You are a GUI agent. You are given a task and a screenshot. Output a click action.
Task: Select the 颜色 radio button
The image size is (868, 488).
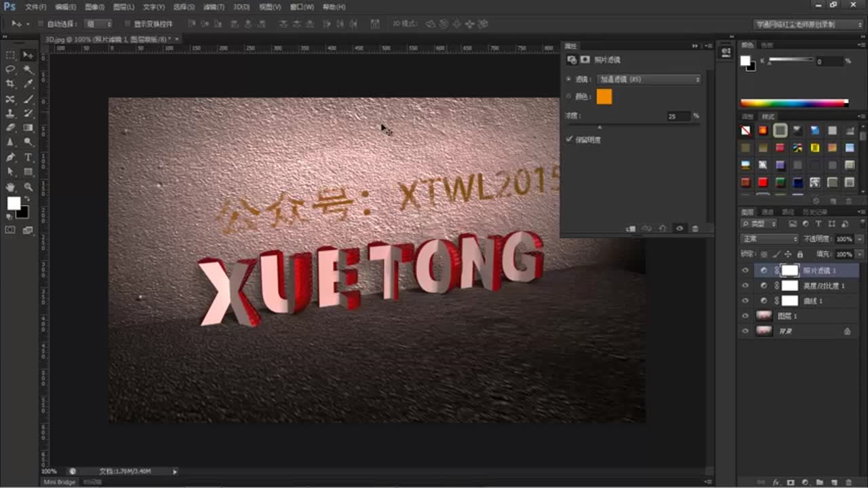pos(568,97)
